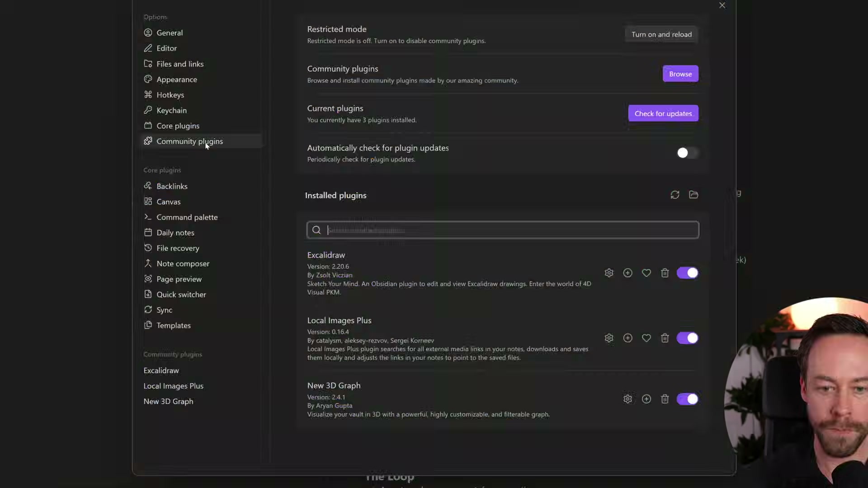Open Quick switcher plugin settings

pyautogui.click(x=201, y=294)
